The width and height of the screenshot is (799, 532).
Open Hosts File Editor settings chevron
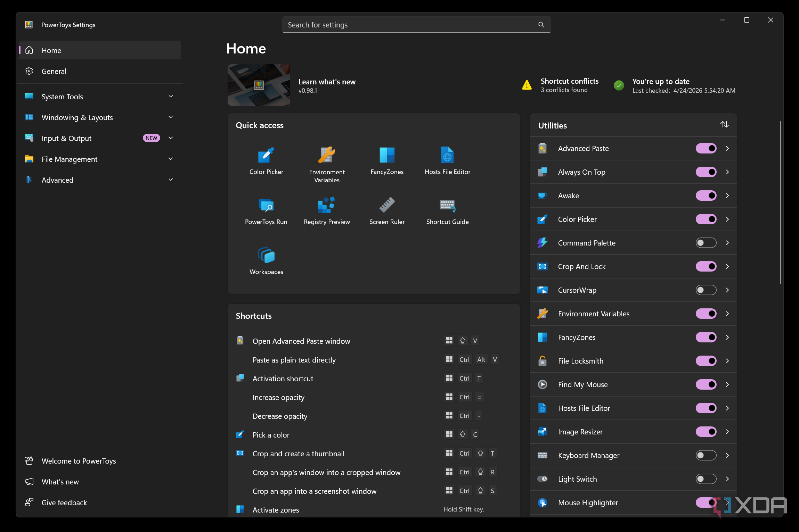727,408
